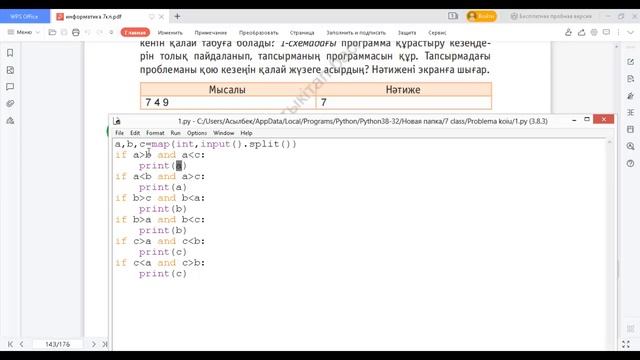640x360 pixels.
Task: Click the Нәтиже table header
Action: [403, 89]
